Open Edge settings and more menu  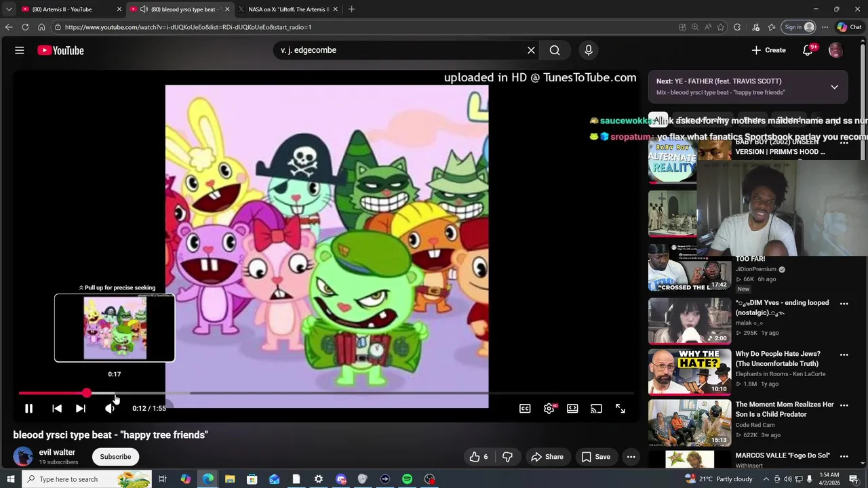[x=825, y=27]
